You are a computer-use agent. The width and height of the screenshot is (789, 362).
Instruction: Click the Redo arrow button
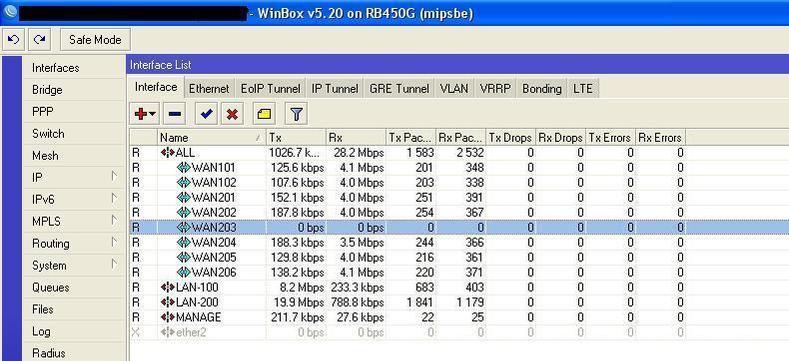tap(40, 39)
